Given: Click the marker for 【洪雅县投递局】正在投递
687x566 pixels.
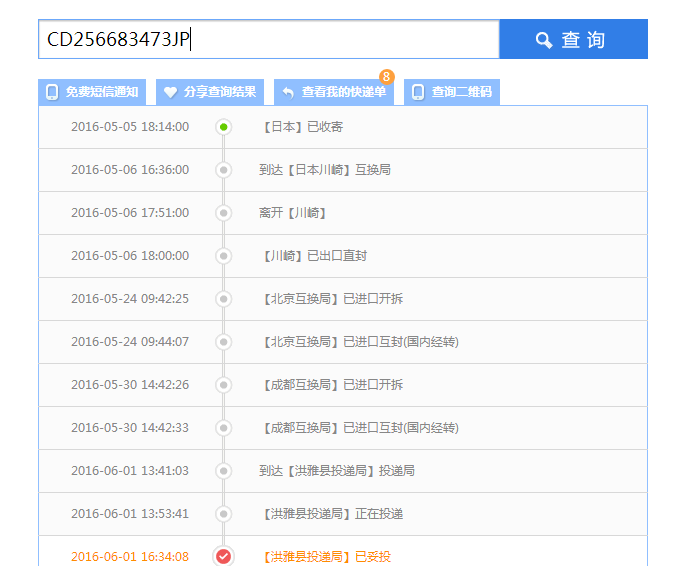Looking at the screenshot, I should pyautogui.click(x=223, y=514).
